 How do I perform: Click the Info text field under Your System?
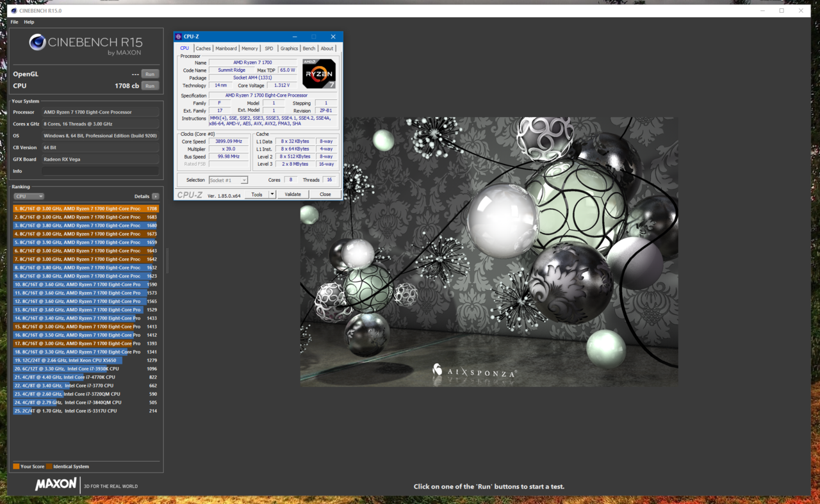coord(101,171)
